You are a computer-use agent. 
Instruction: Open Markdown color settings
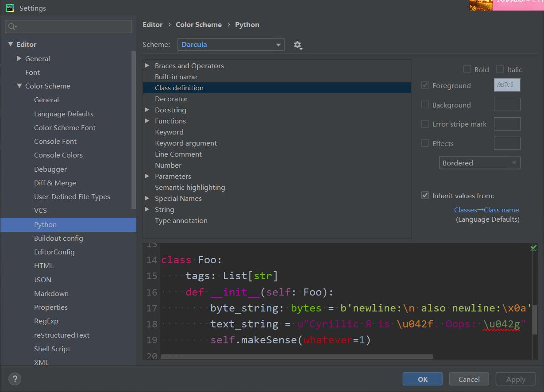tap(51, 293)
